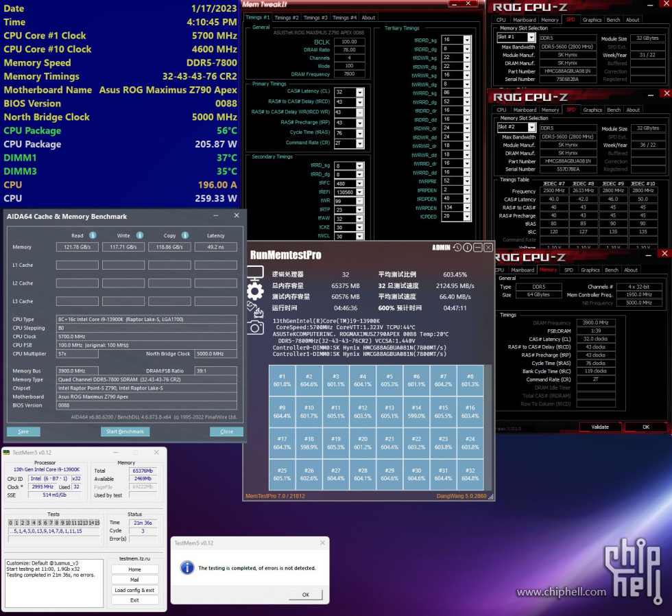Screen dimensions: 672x616
Task: Click the BCLK field showing 100.00
Action: click(349, 42)
